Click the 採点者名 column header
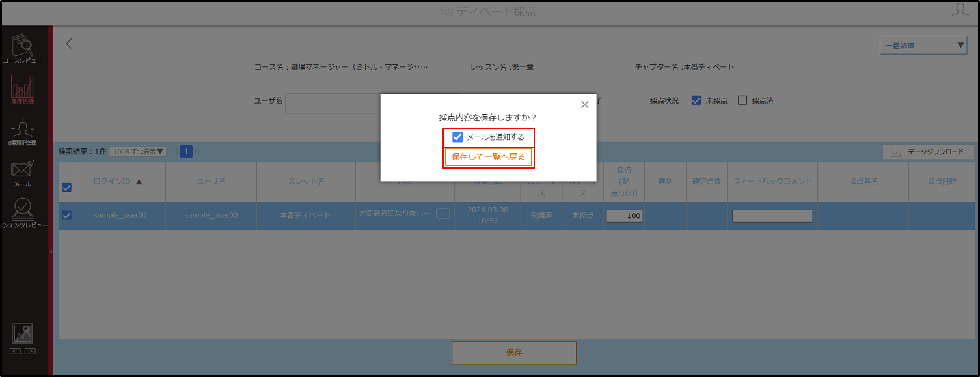Screen dimensions: 980x377 [864, 182]
